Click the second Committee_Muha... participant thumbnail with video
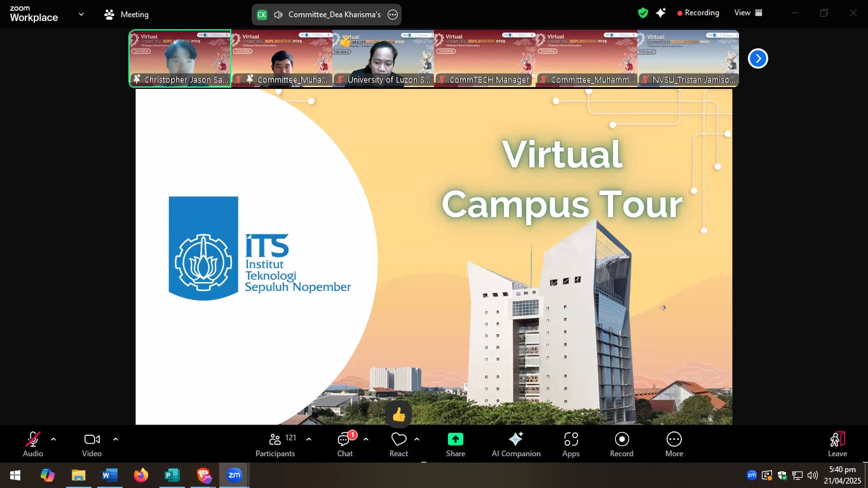Screen dimensions: 868x488 click(281, 58)
